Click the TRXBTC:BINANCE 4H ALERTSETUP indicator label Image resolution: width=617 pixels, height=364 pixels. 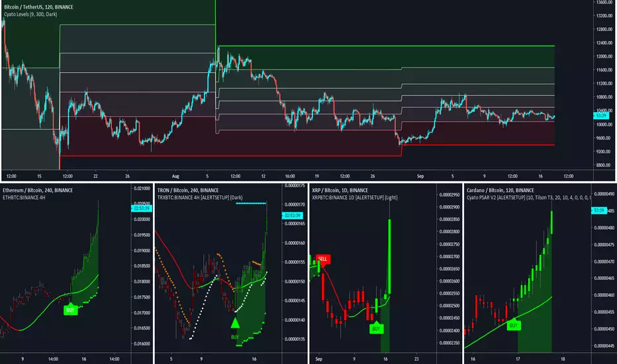coord(200,197)
